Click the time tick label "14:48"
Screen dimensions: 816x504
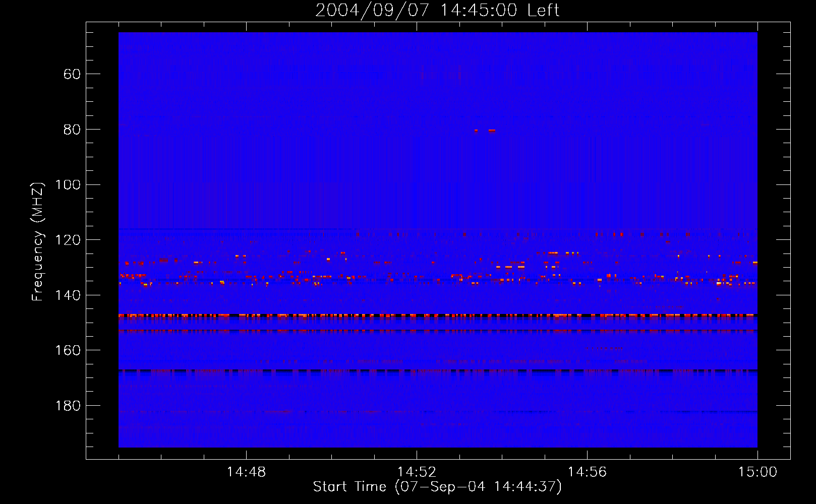pyautogui.click(x=246, y=472)
